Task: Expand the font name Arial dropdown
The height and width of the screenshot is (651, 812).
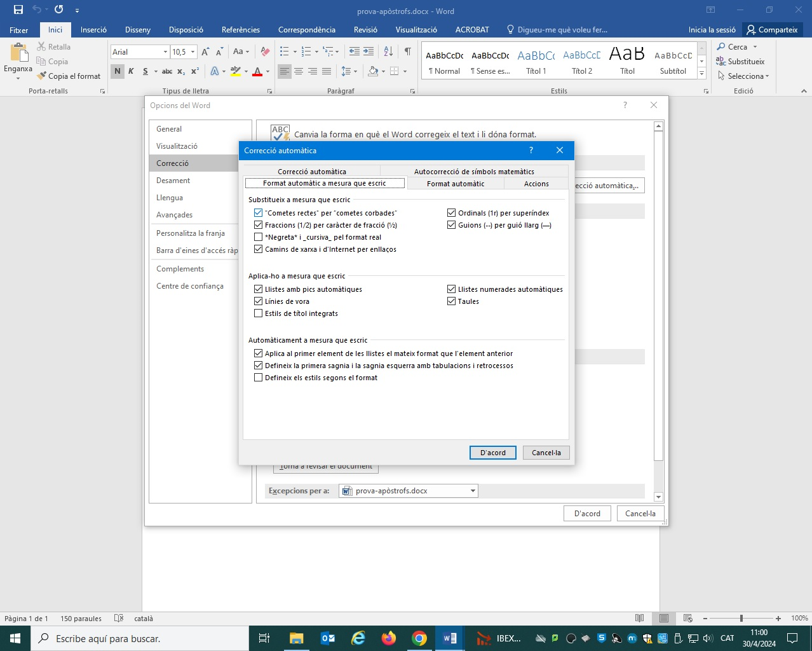Action: [165, 52]
